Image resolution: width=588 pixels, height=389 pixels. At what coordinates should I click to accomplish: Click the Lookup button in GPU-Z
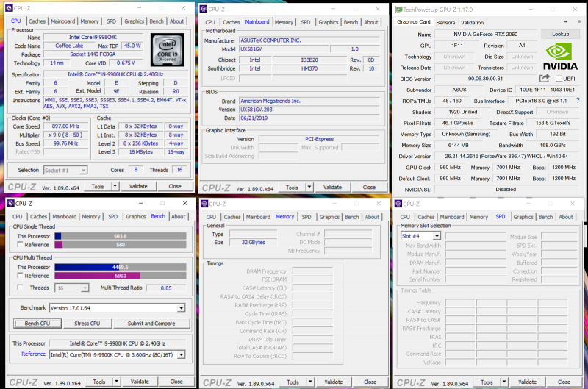tap(560, 34)
